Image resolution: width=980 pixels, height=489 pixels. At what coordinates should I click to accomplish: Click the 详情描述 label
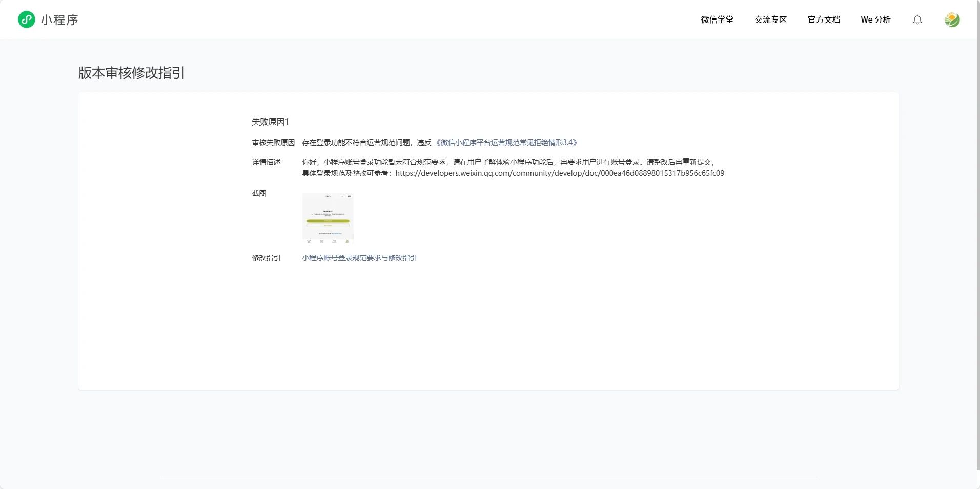point(266,162)
